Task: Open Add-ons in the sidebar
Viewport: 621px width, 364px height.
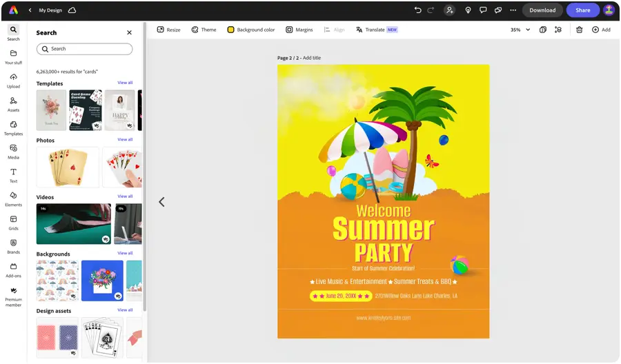Action: (14, 271)
